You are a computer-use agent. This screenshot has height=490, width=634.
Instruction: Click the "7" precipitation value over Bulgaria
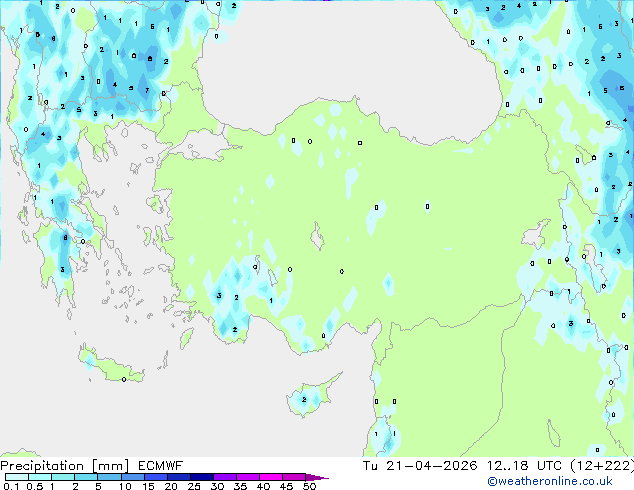click(147, 90)
